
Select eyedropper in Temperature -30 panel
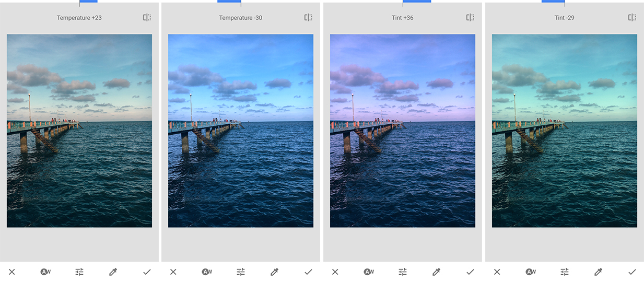pos(274,272)
